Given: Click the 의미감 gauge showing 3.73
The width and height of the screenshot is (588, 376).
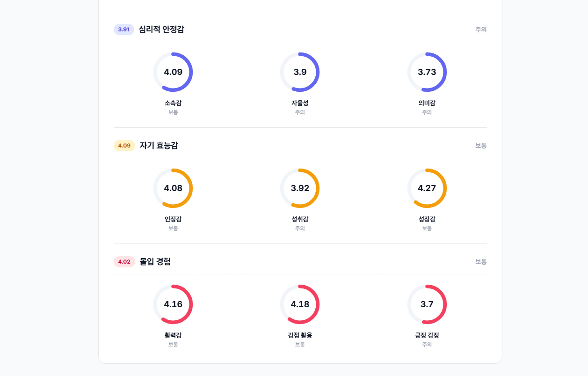Looking at the screenshot, I should [x=427, y=72].
